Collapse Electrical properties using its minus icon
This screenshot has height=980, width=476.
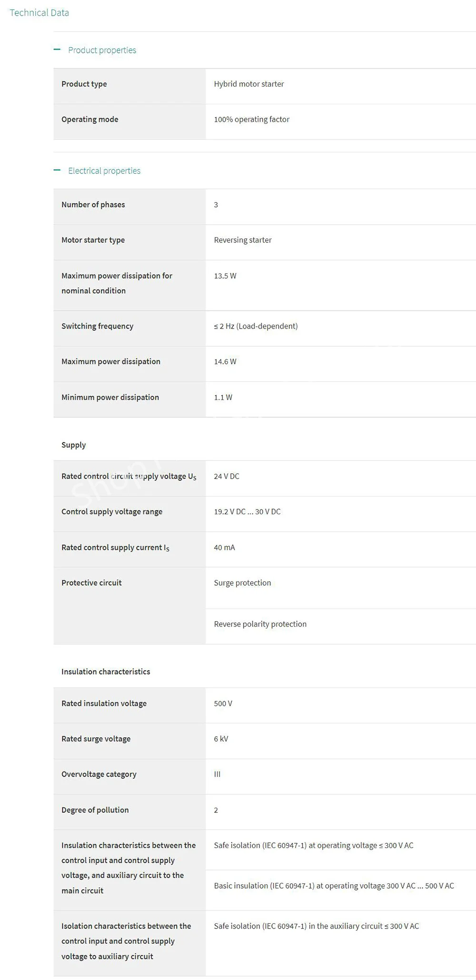[x=57, y=170]
